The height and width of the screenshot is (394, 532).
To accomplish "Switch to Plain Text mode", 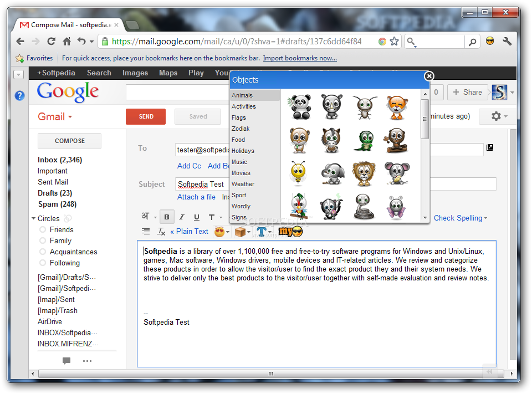I will [190, 232].
